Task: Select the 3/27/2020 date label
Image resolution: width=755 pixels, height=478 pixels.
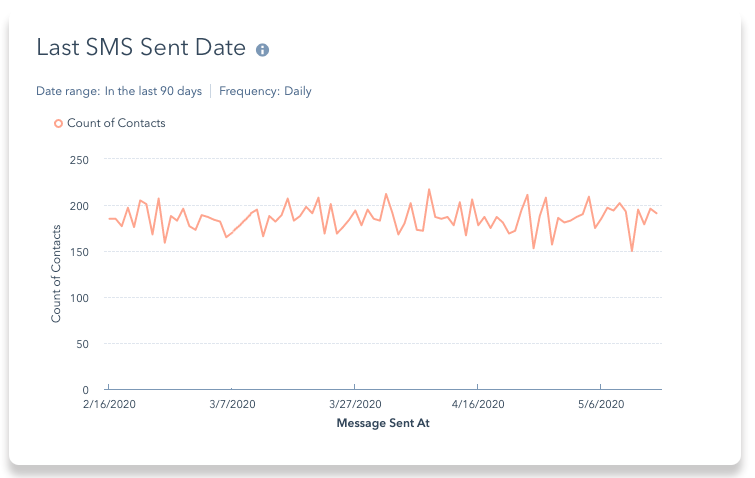Action: click(x=354, y=405)
